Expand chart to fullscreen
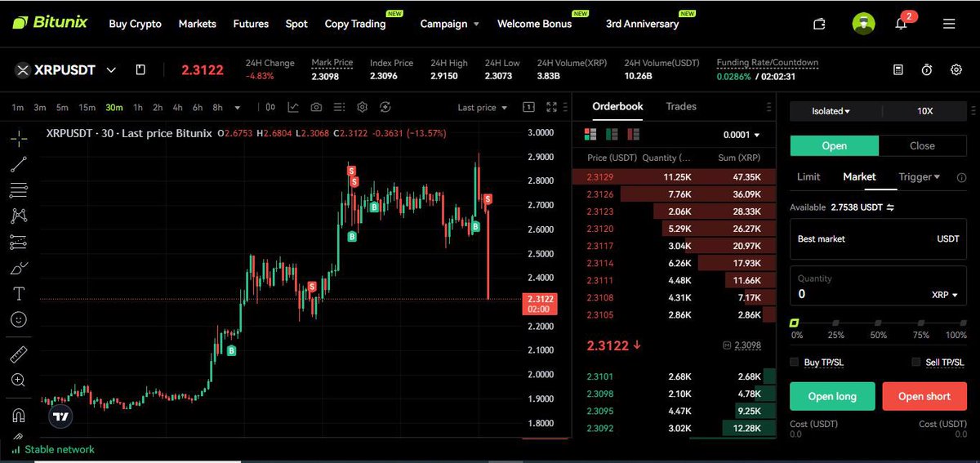The height and width of the screenshot is (463, 980). 552,107
